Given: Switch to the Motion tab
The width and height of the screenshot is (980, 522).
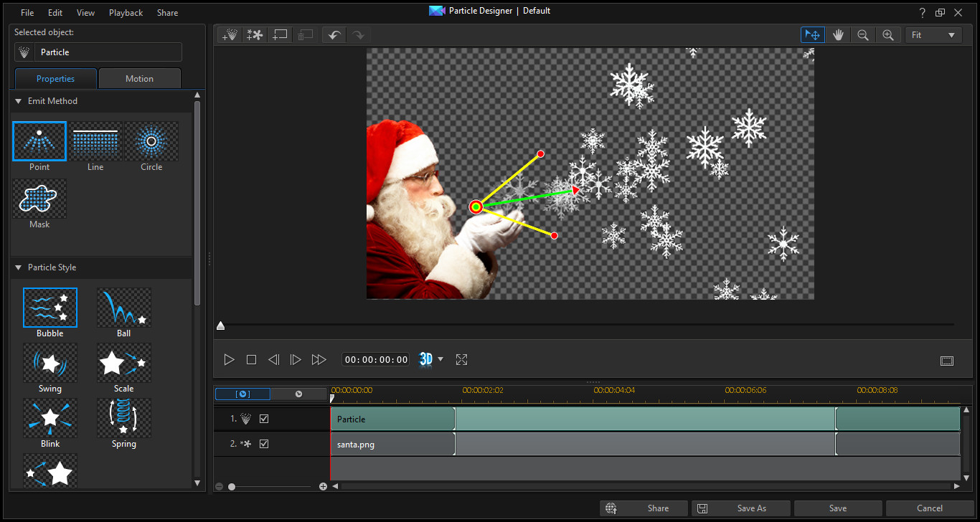Looking at the screenshot, I should click(x=139, y=79).
